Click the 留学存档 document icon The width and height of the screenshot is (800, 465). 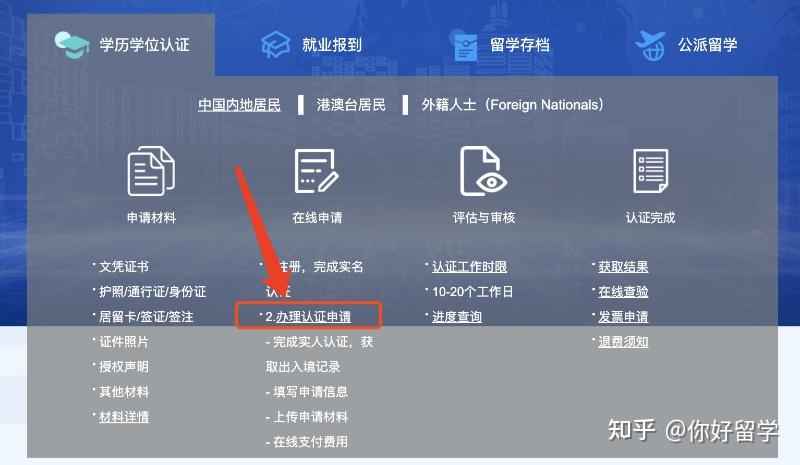coord(465,45)
